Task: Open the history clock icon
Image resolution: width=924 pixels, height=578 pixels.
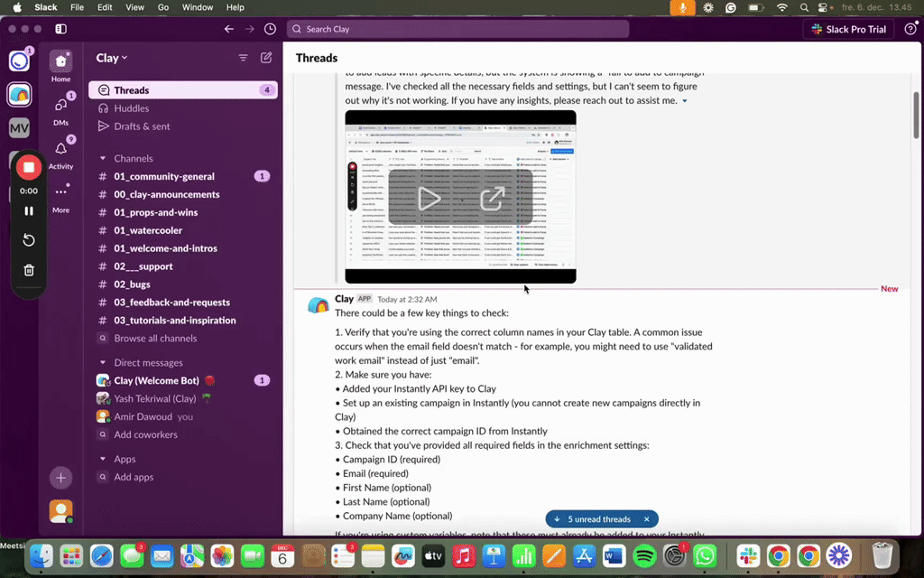Action: (x=270, y=29)
